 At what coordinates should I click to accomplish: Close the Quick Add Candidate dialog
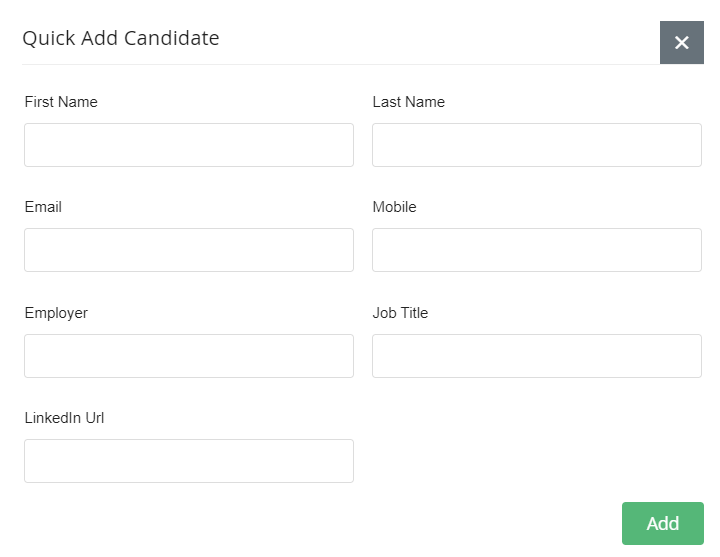click(681, 42)
